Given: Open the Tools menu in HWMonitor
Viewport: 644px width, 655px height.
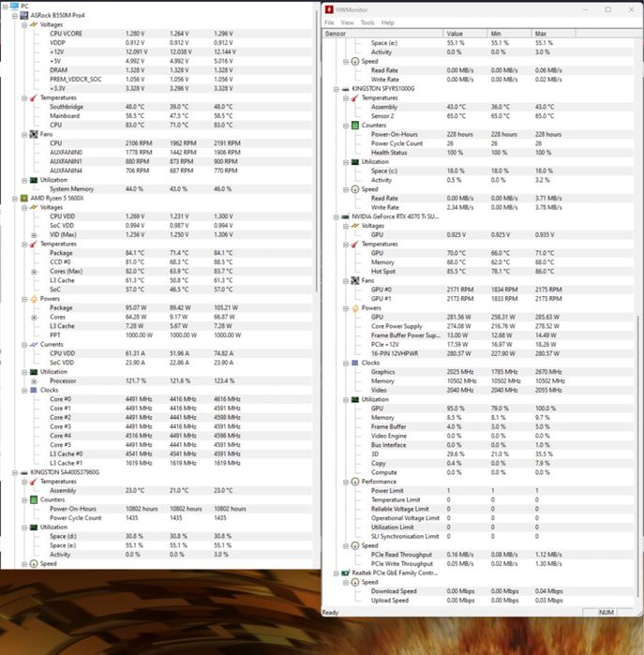Looking at the screenshot, I should pyautogui.click(x=367, y=22).
